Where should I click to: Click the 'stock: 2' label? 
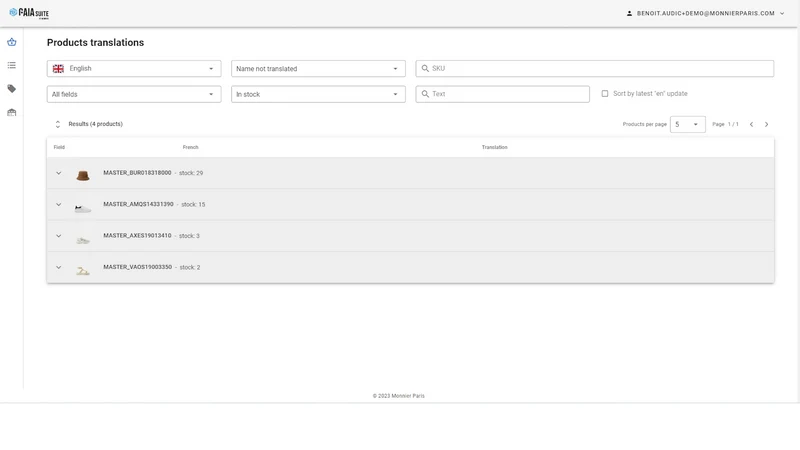[x=190, y=267]
